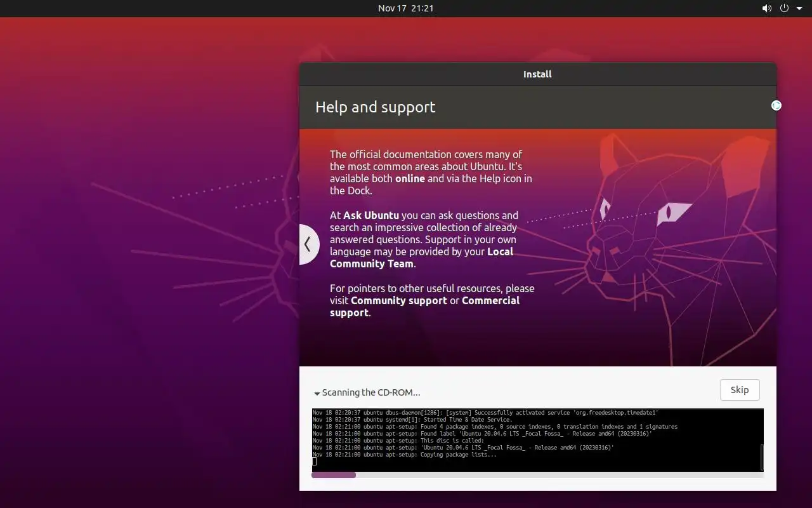Select 'This disc is called:' log line
Screen dimensions: 812x508
398,441
